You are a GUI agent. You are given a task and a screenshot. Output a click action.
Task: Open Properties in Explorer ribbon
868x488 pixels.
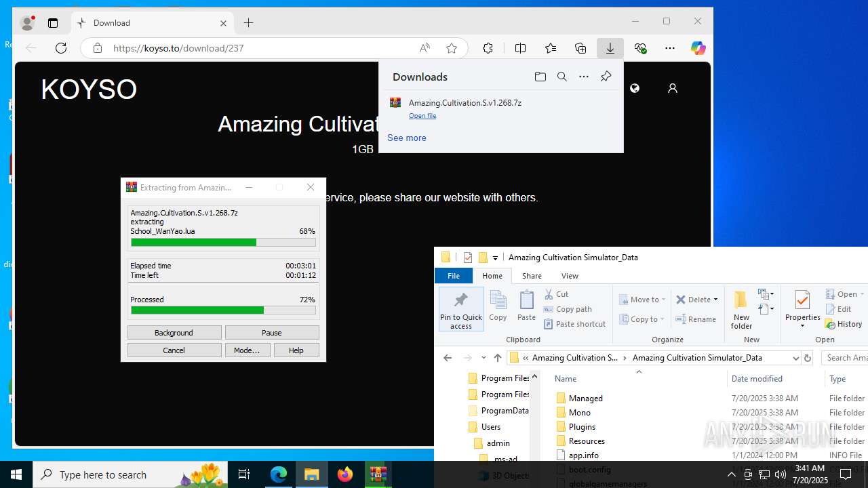(803, 308)
